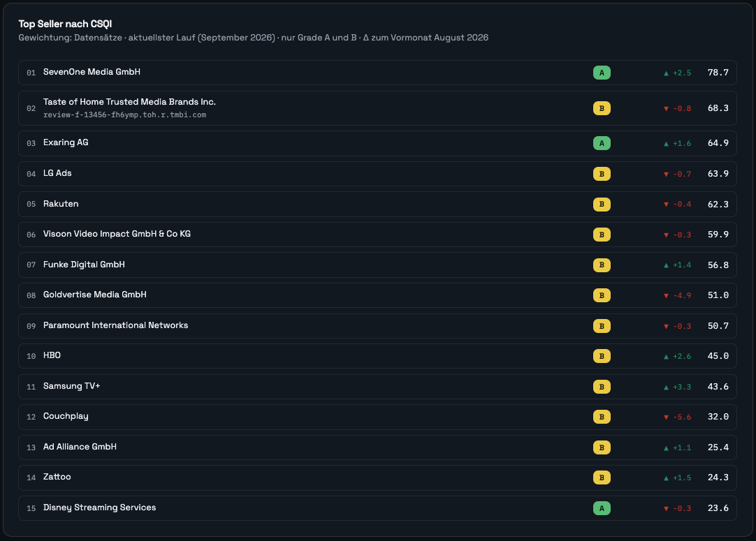This screenshot has width=756, height=541.
Task: Select the HBO seller name
Action: point(52,355)
